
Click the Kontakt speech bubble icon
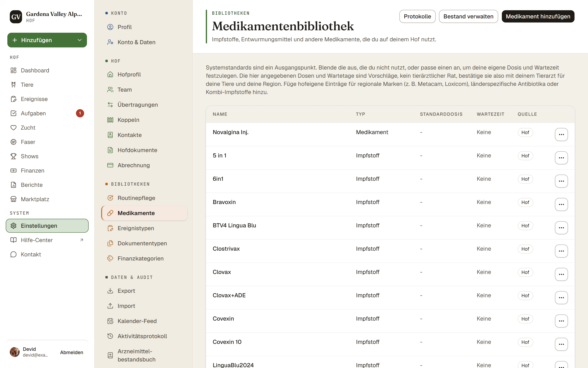point(13,254)
